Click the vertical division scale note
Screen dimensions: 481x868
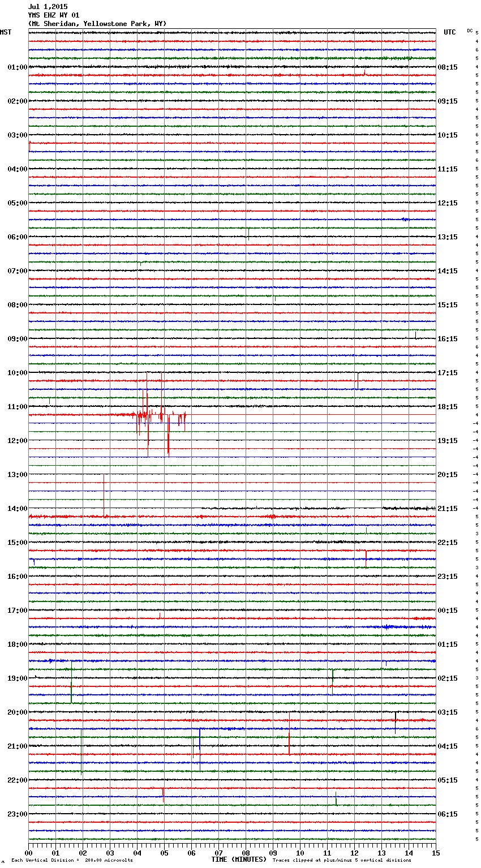72,861
